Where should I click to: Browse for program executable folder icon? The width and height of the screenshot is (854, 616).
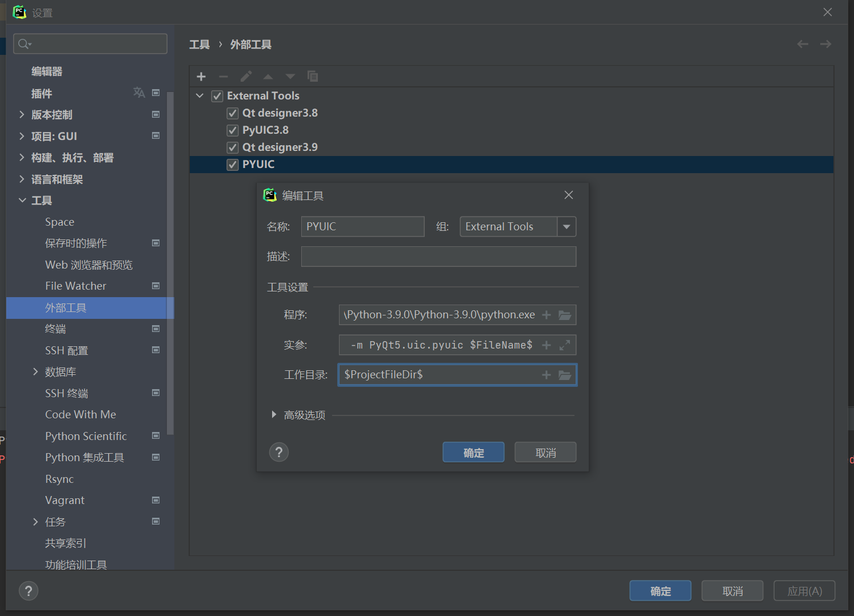565,315
